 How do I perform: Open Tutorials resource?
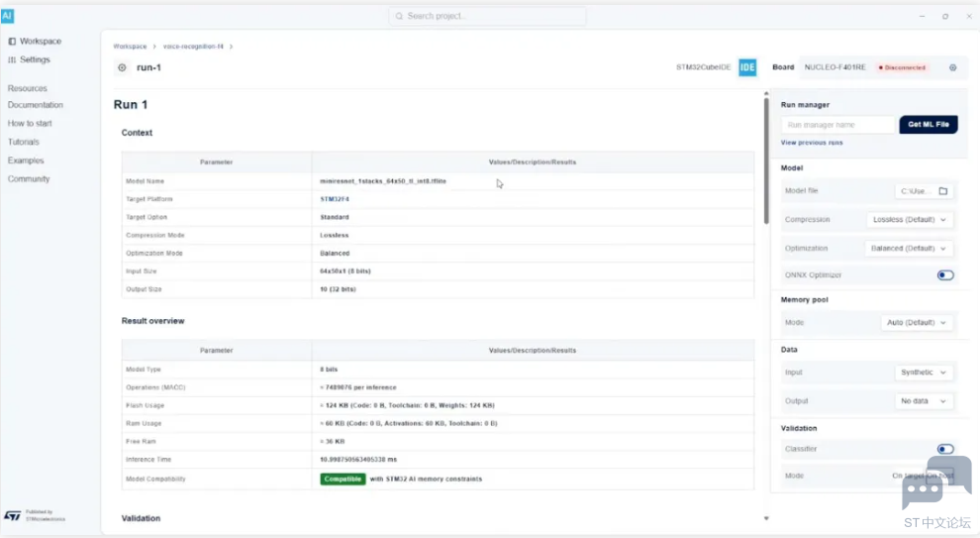tap(23, 142)
